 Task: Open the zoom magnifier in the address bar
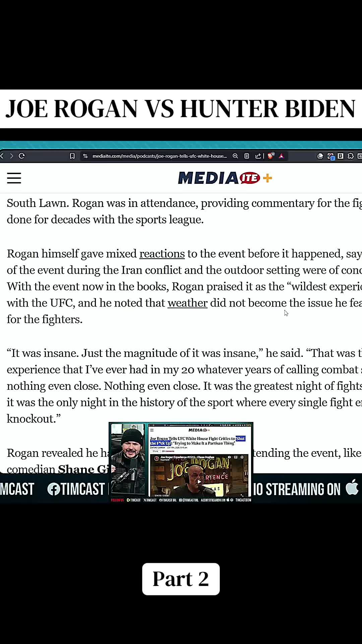(x=235, y=156)
